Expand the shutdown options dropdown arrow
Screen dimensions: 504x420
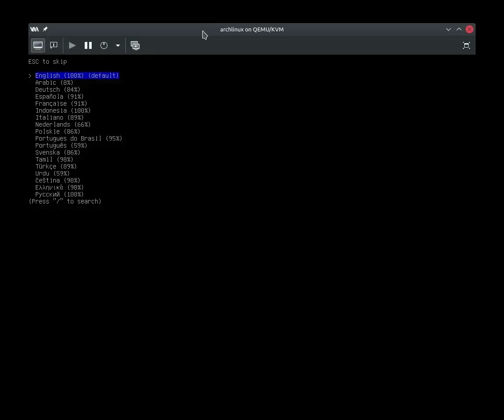(x=118, y=45)
